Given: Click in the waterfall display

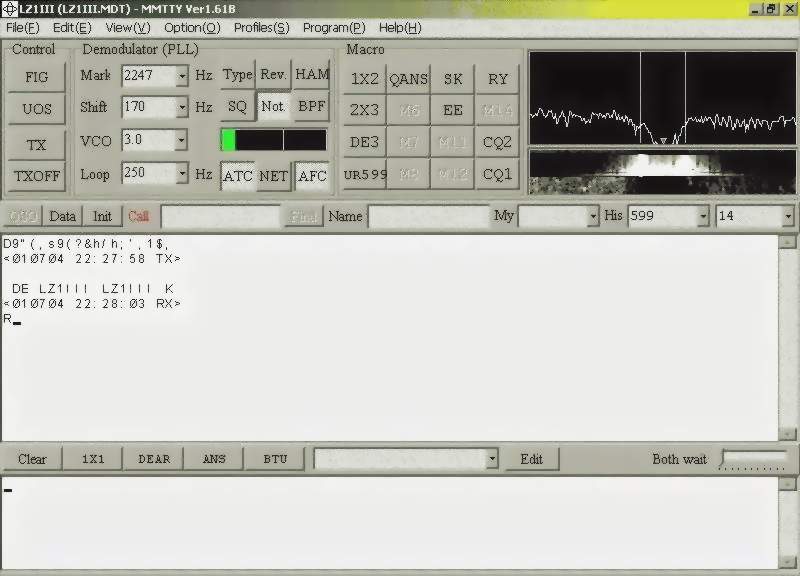Looking at the screenshot, I should (x=662, y=172).
